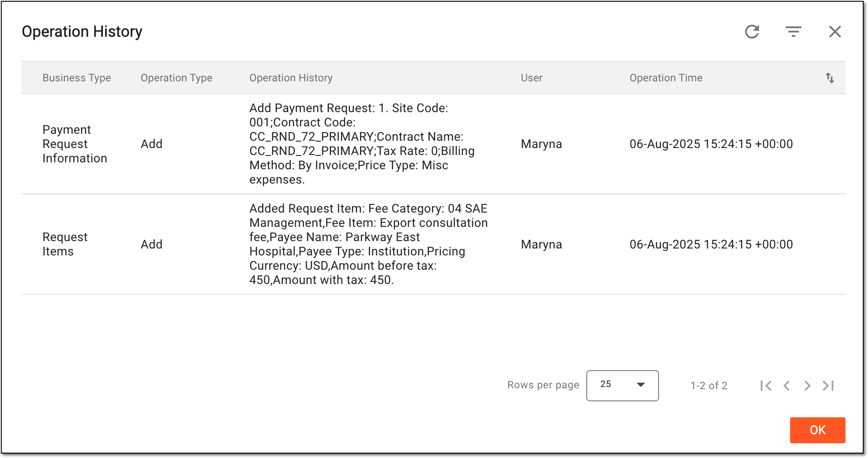The image size is (868, 458).
Task: Click the Operation History dialog title
Action: coord(82,32)
